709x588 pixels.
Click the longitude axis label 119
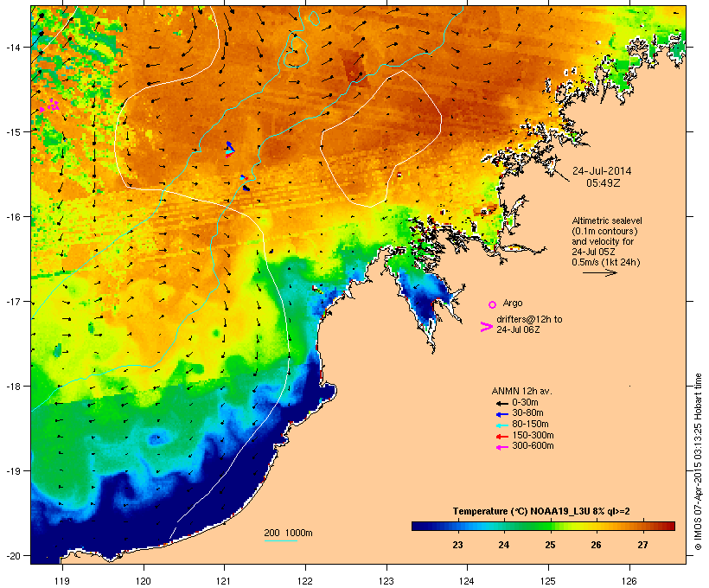tap(62, 581)
